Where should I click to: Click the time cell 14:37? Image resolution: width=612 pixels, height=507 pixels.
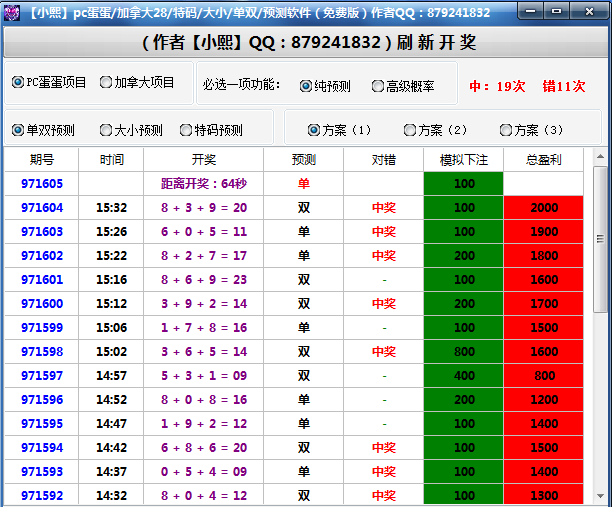point(112,471)
